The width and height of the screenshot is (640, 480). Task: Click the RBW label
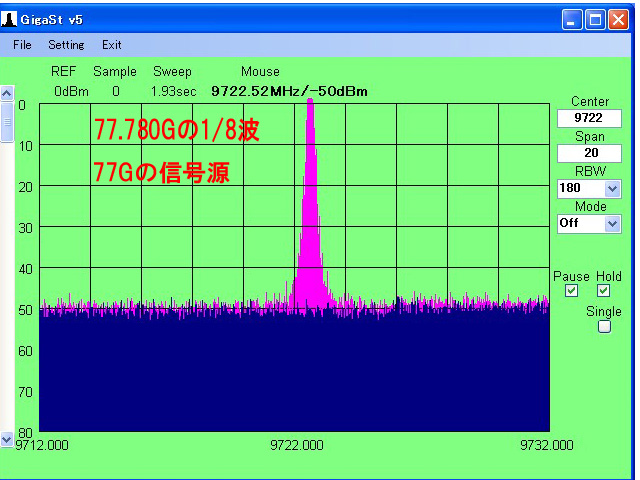pos(590,171)
